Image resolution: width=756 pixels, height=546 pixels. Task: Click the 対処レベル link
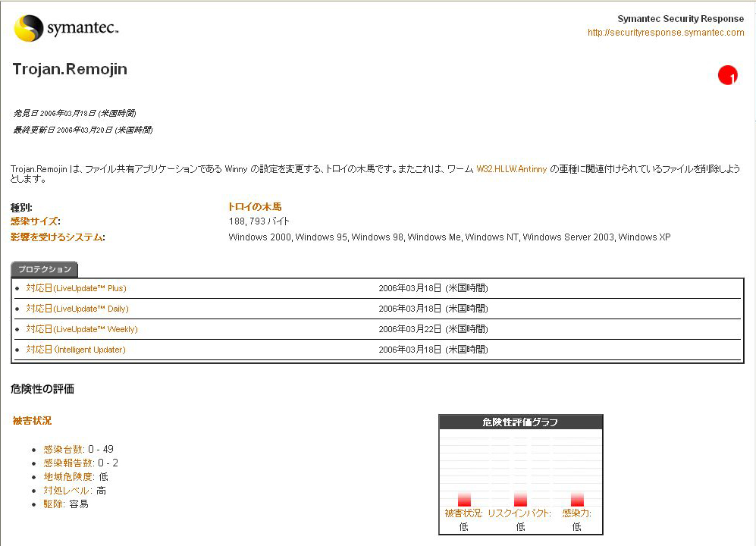coord(67,491)
